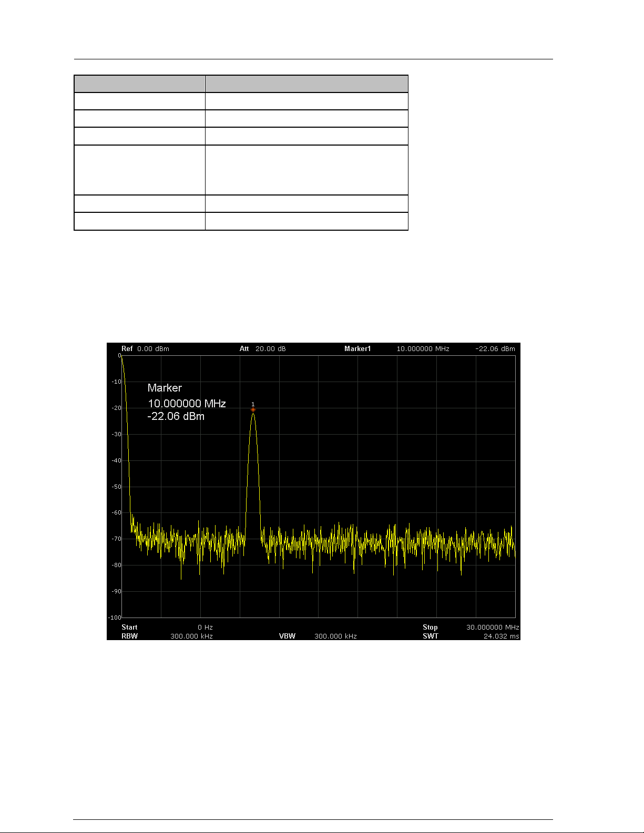The image size is (644, 833).
Task: Click the -50 axis label
Action: click(x=116, y=487)
